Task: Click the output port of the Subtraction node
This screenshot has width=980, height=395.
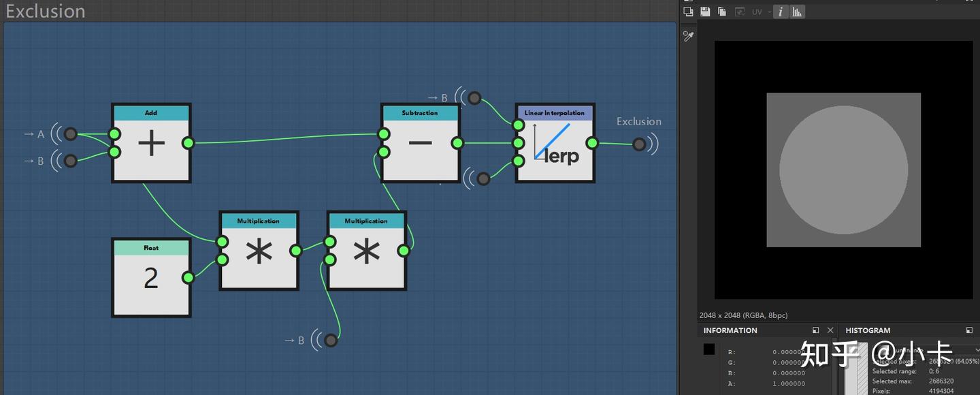Action: pos(457,143)
